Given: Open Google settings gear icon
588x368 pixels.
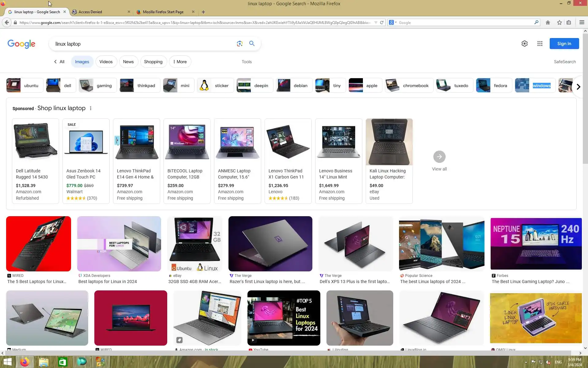Looking at the screenshot, I should (524, 44).
